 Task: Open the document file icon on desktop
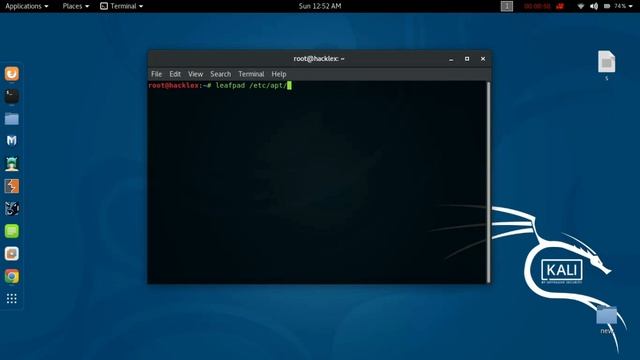[x=607, y=62]
